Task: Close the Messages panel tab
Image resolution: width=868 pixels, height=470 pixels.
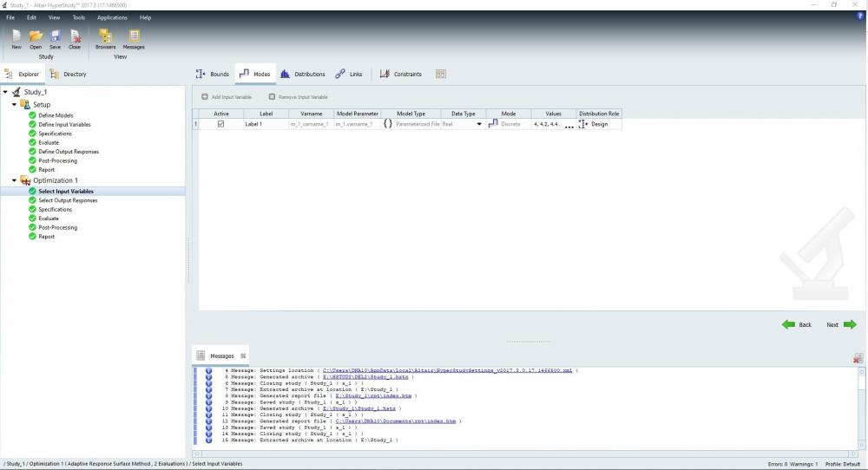Action: pos(243,356)
